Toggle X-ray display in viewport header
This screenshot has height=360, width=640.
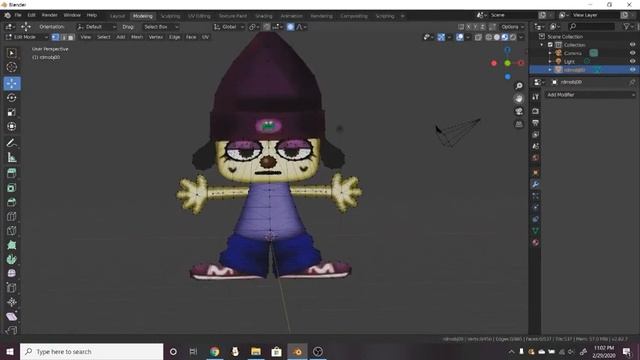coord(478,37)
